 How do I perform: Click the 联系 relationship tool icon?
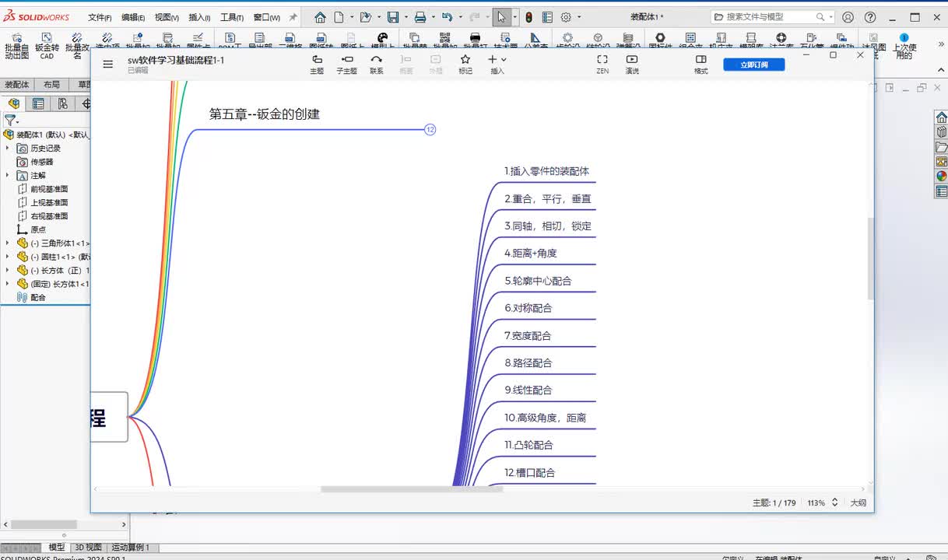(x=377, y=60)
